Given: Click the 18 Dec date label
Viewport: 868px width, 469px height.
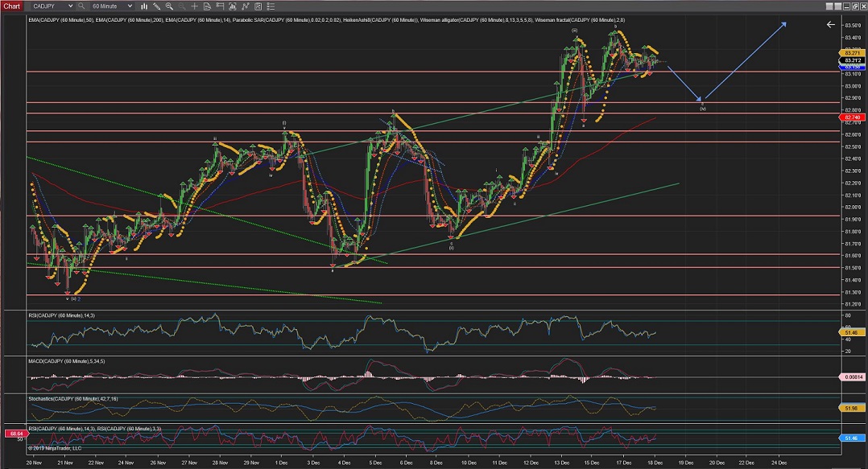Looking at the screenshot, I should point(655,463).
